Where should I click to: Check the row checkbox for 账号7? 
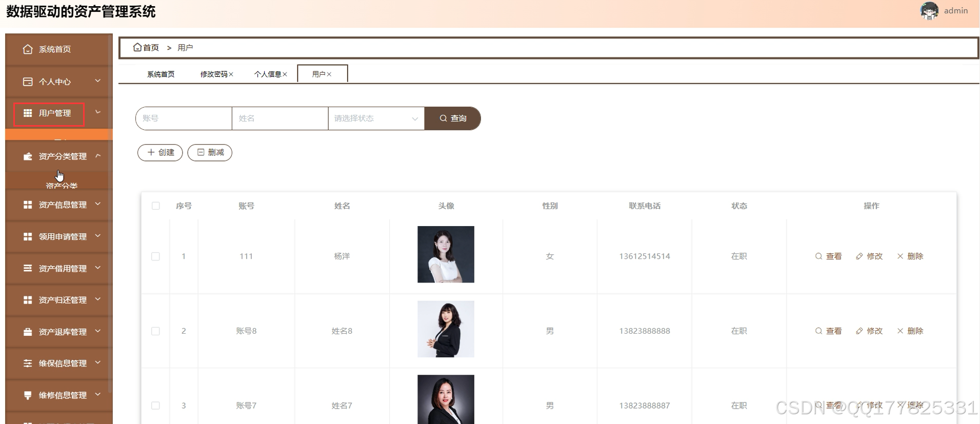[x=155, y=406]
